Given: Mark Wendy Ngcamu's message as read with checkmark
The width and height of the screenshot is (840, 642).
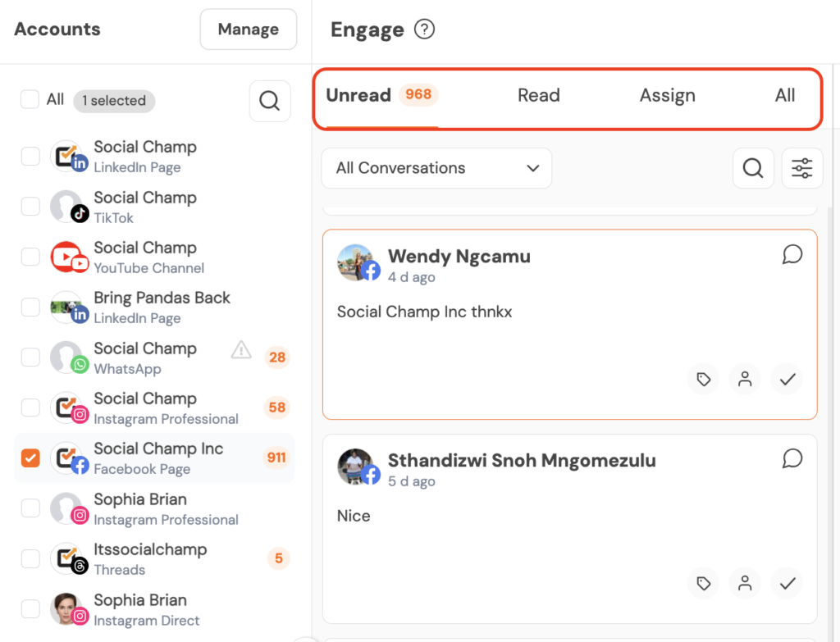Looking at the screenshot, I should [x=787, y=379].
